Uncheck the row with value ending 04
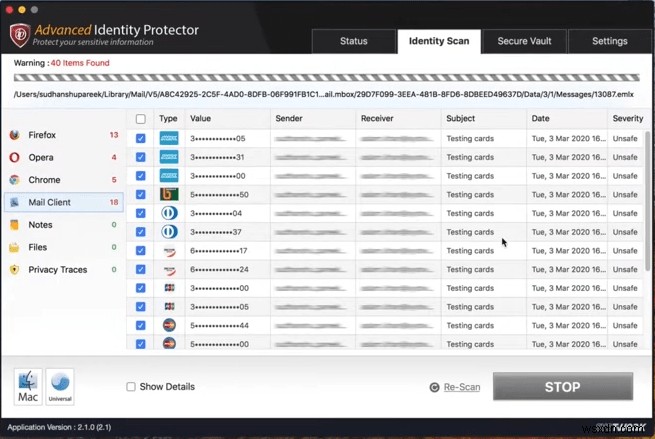The image size is (655, 439). (x=141, y=213)
